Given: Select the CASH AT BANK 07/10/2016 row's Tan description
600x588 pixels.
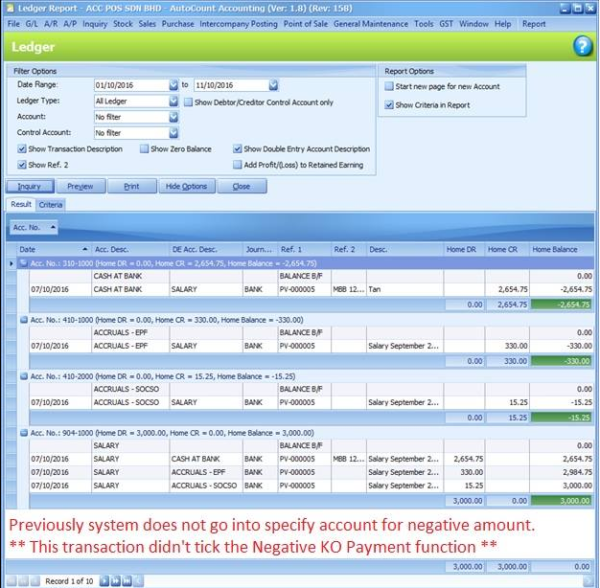Looking at the screenshot, I should (405, 289).
